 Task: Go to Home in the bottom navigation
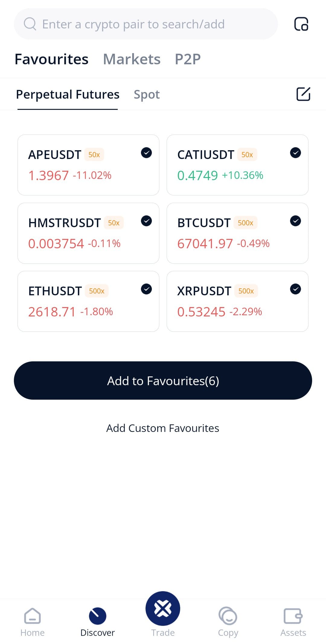coord(32,622)
